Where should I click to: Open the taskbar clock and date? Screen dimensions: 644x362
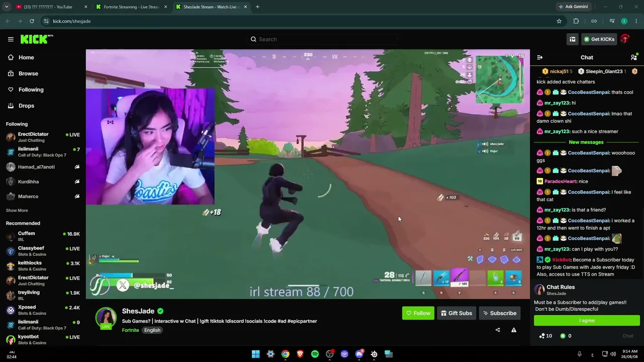[630, 354]
